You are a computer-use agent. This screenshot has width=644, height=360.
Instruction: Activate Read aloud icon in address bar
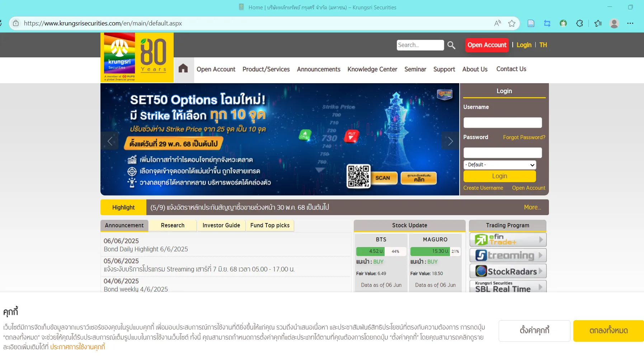tap(497, 23)
